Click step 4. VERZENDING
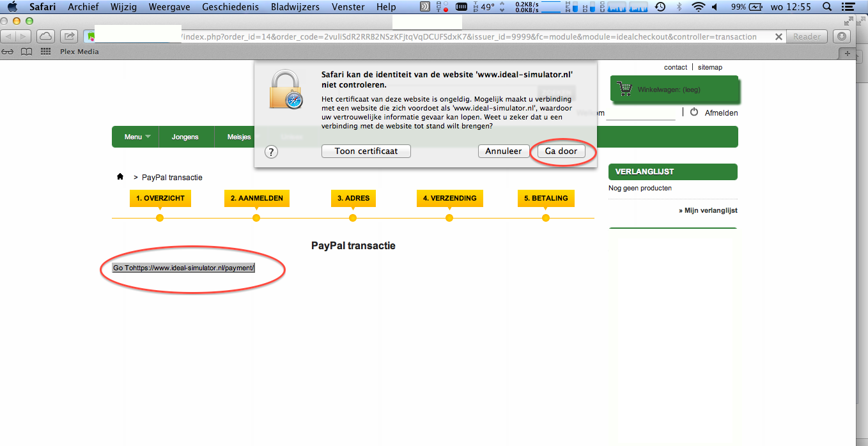868x446 pixels. tap(449, 198)
